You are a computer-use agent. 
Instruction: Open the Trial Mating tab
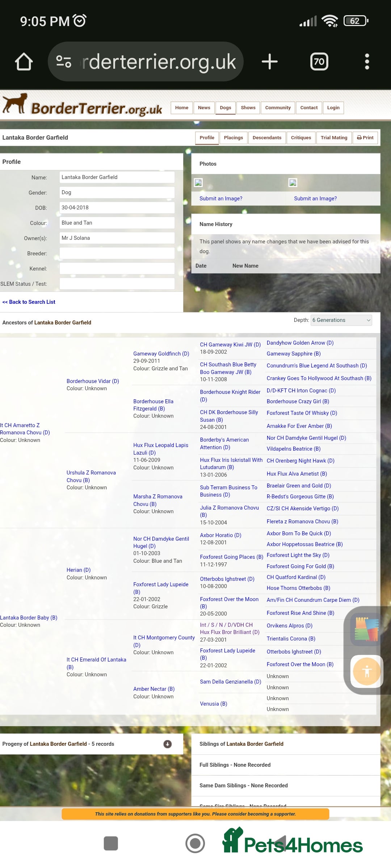[x=333, y=138]
